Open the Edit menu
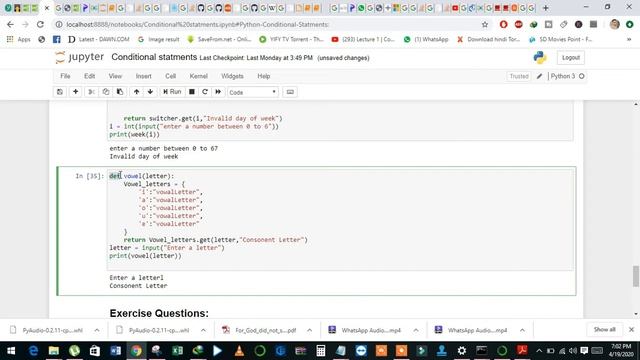Screen dimensions: 640x360 [89, 76]
